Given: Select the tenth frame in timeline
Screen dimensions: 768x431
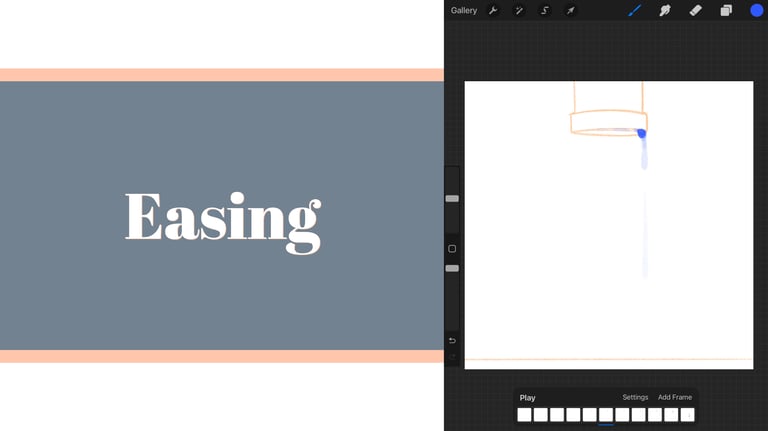Looking at the screenshot, I should (671, 415).
